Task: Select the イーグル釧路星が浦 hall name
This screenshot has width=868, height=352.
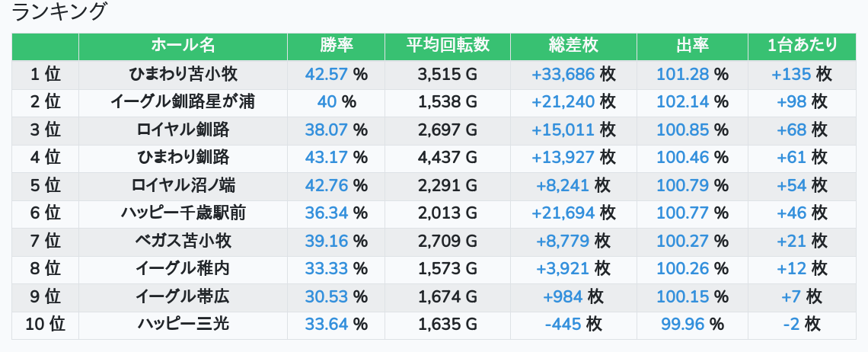Action: [183, 102]
